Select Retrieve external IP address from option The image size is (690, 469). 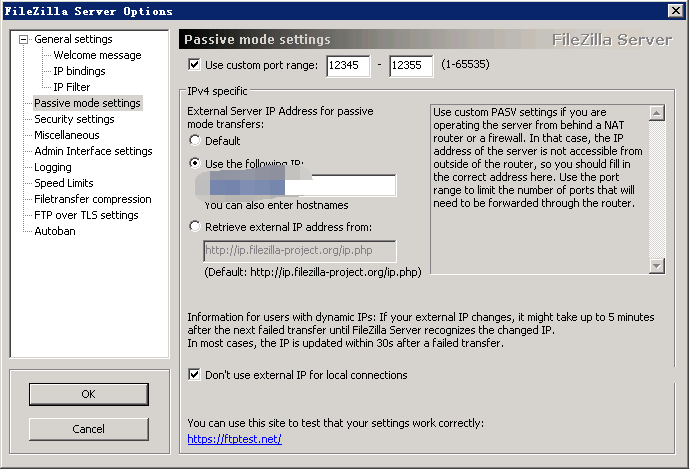(x=195, y=227)
